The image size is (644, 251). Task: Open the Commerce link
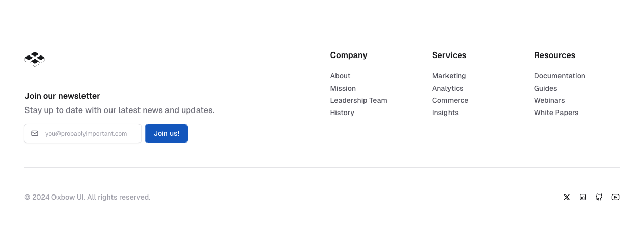point(450,100)
